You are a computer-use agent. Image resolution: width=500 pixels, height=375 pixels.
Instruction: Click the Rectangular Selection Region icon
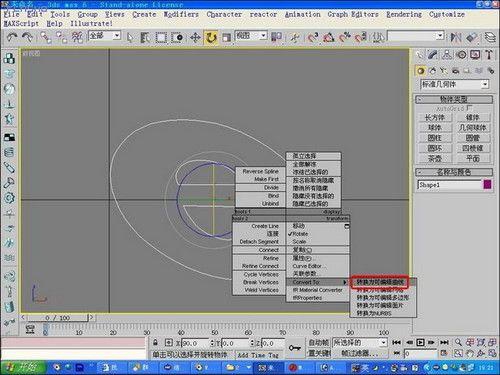click(161, 37)
